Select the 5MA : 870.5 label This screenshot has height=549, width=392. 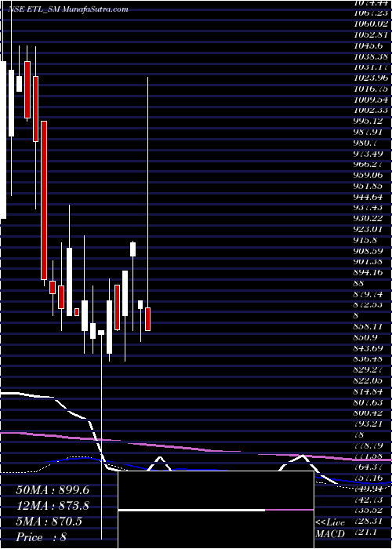click(x=49, y=522)
